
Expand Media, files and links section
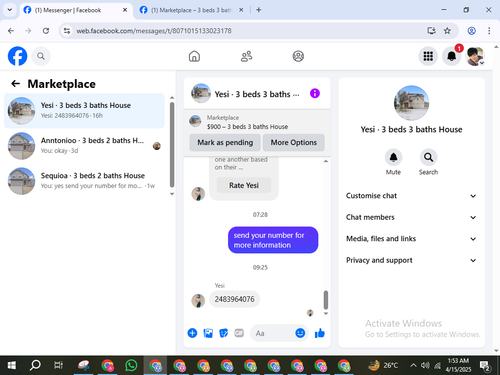point(411,239)
